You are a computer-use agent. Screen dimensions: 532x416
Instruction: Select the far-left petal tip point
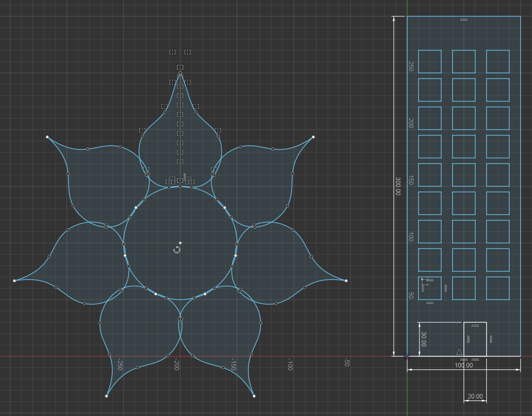click(14, 281)
